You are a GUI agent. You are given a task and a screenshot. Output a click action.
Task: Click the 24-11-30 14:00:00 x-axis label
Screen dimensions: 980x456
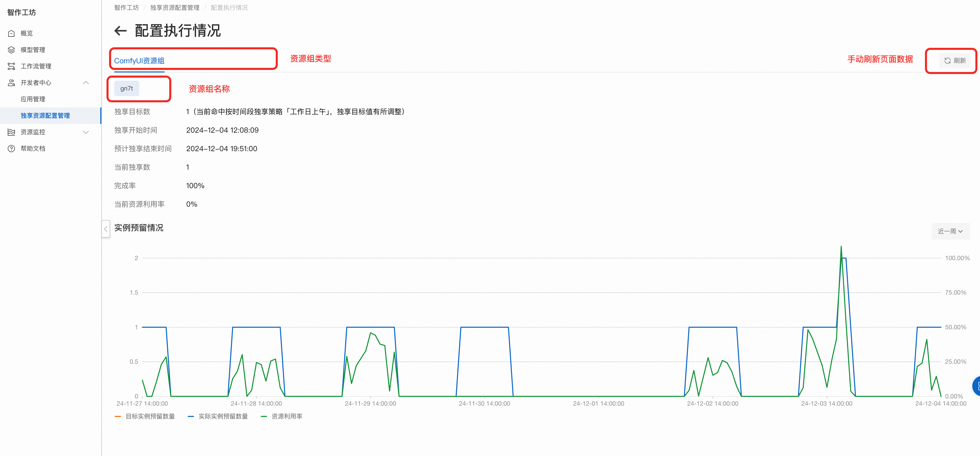point(484,404)
